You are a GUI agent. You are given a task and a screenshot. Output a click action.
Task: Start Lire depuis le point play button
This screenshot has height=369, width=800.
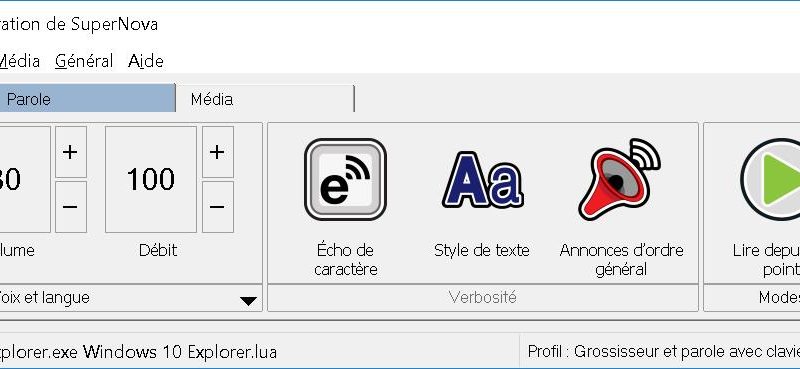click(770, 179)
